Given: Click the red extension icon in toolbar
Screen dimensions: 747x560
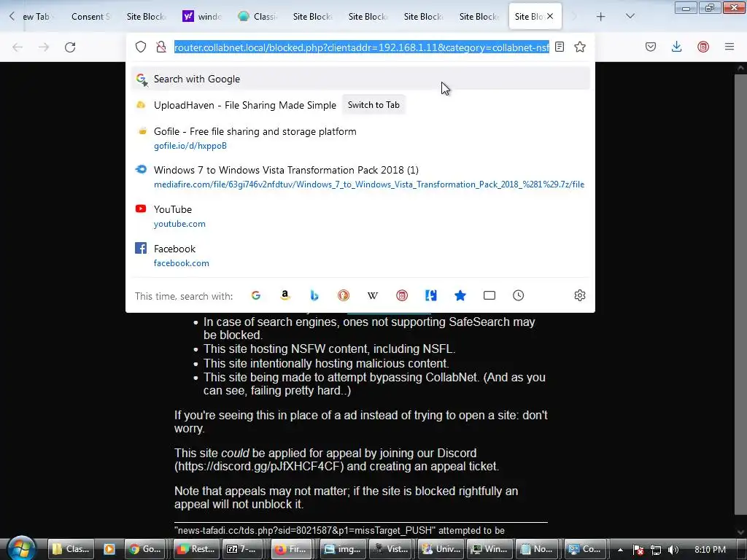Looking at the screenshot, I should click(703, 47).
